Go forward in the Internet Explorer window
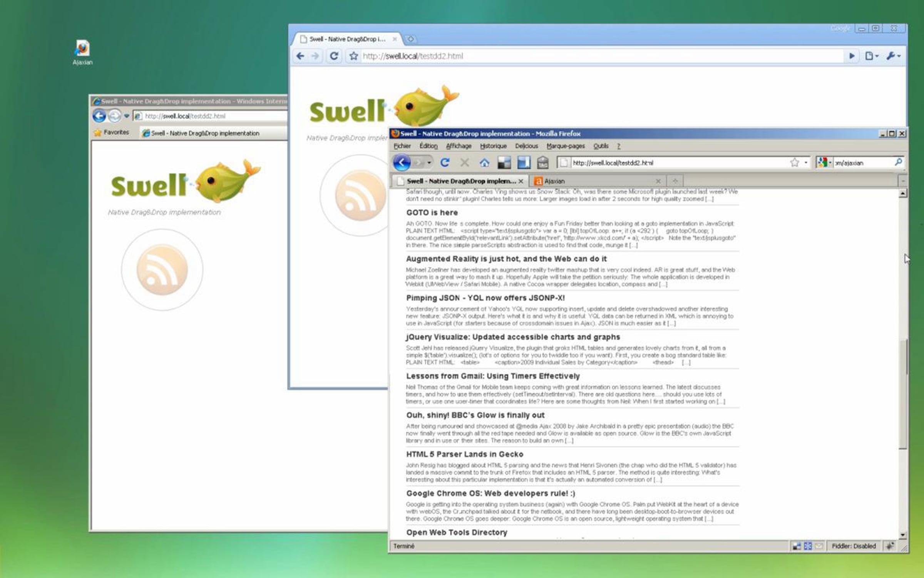Viewport: 924px width, 578px height. [114, 116]
